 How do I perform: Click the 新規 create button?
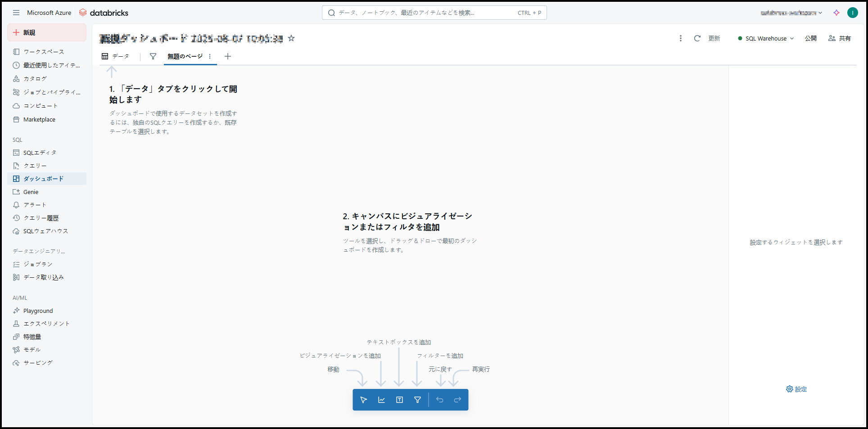(47, 32)
